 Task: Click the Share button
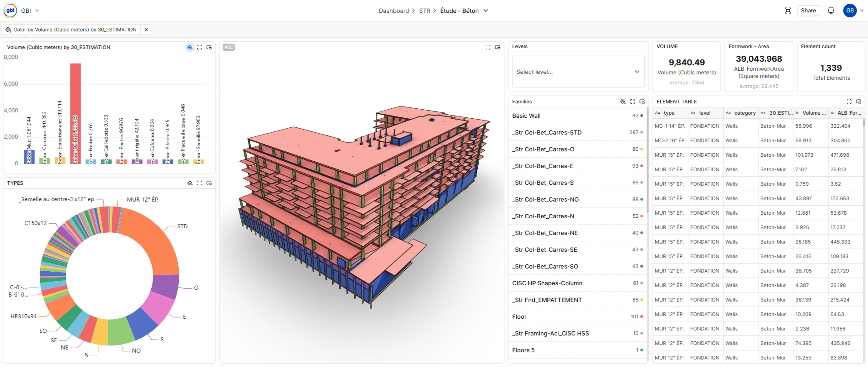[808, 11]
